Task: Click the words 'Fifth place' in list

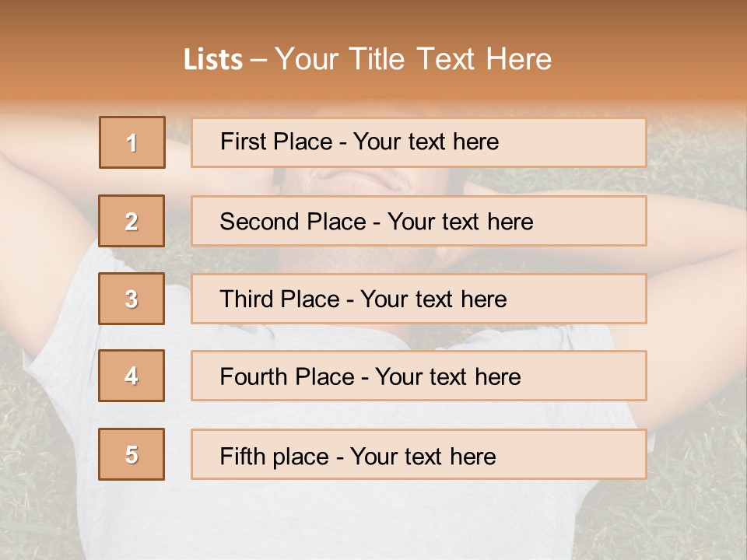Action: (x=275, y=457)
